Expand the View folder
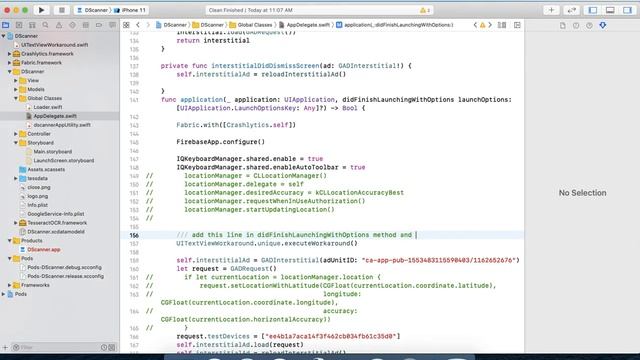This screenshot has height=360, width=640. point(16,81)
